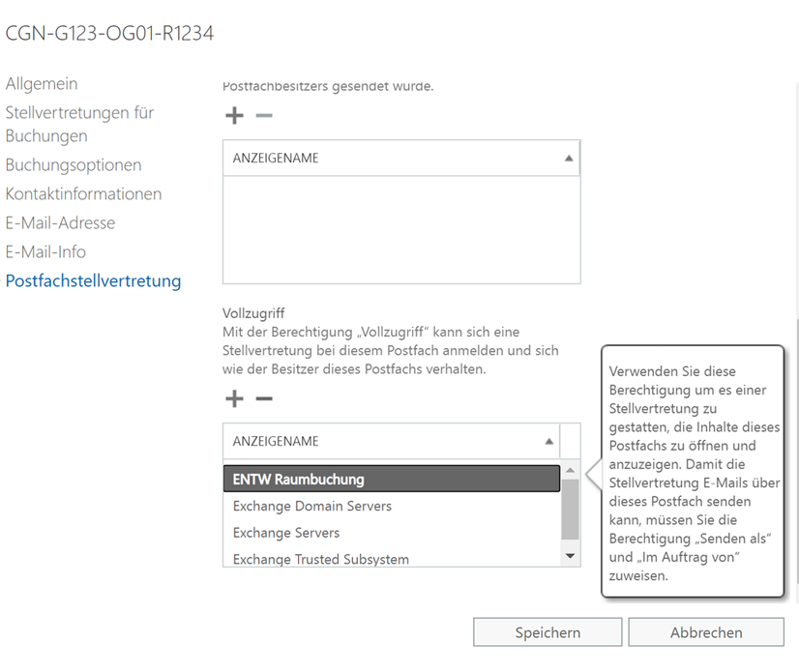Click the CGN-G123-OG01-R1234 title
Screen dimensions: 799x672
[109, 34]
